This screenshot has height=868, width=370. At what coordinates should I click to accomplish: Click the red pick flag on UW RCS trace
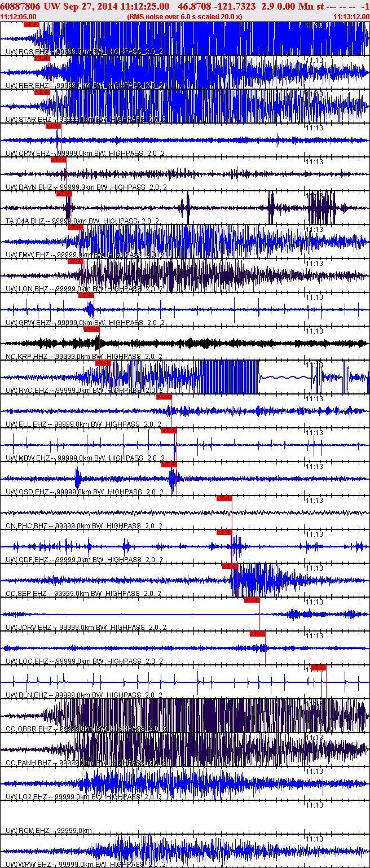tap(32, 24)
